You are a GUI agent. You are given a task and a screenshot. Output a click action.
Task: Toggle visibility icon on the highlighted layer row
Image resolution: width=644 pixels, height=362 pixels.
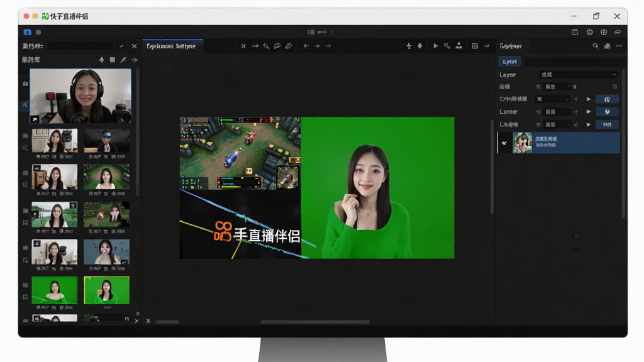tap(504, 143)
